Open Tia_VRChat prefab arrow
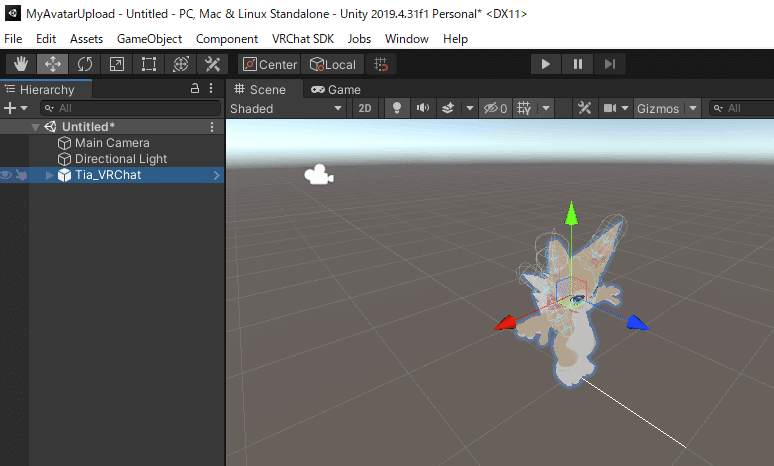774x466 pixels. pos(217,175)
